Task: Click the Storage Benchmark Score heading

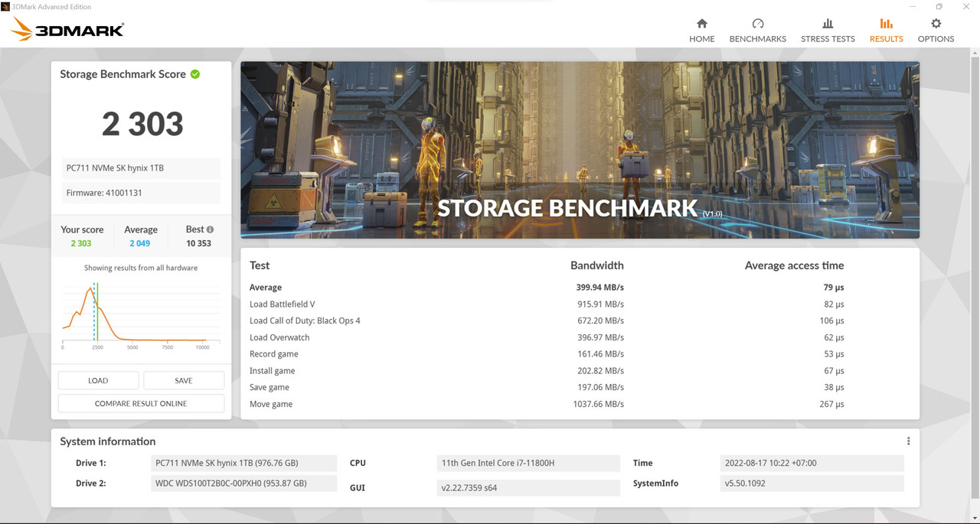Action: [122, 74]
